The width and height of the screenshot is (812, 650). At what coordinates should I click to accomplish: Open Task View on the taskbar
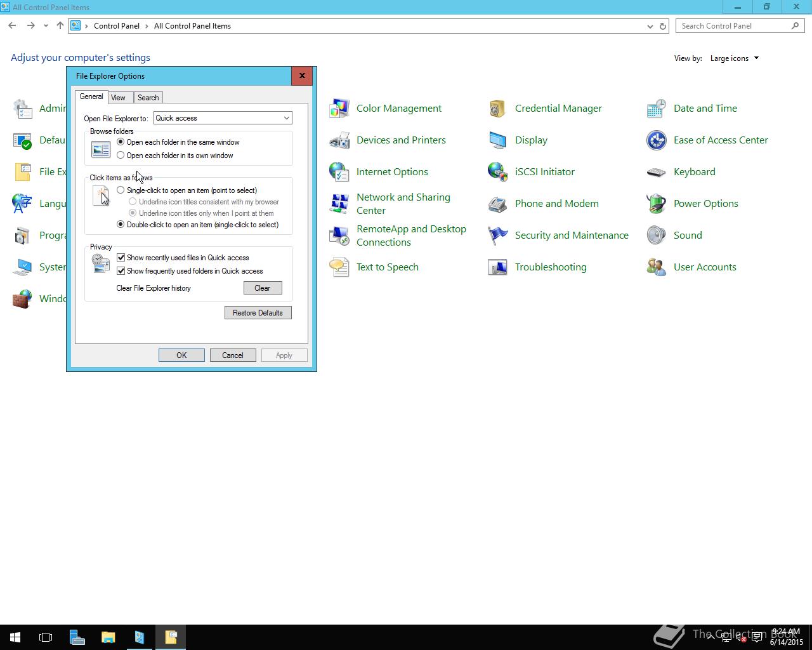[46, 637]
